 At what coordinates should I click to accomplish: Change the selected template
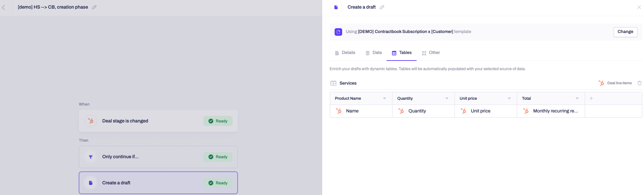pos(625,32)
